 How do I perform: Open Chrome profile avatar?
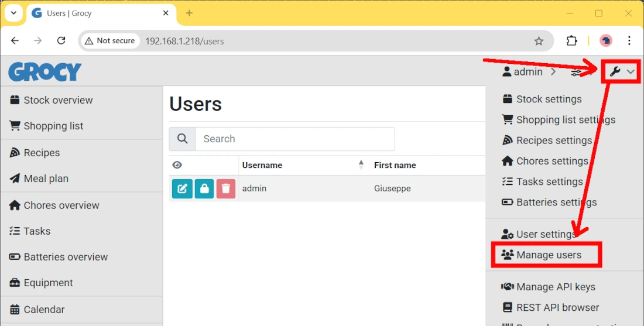tap(606, 40)
